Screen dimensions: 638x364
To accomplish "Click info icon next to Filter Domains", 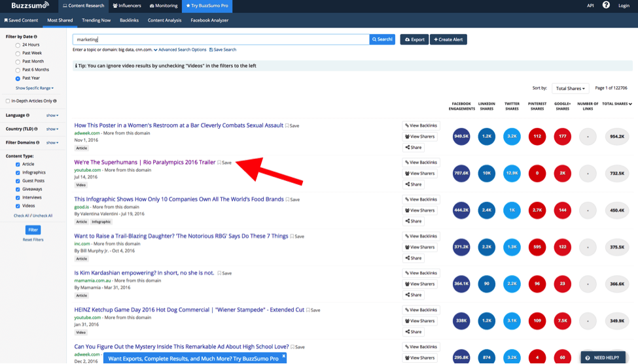I will coord(38,142).
